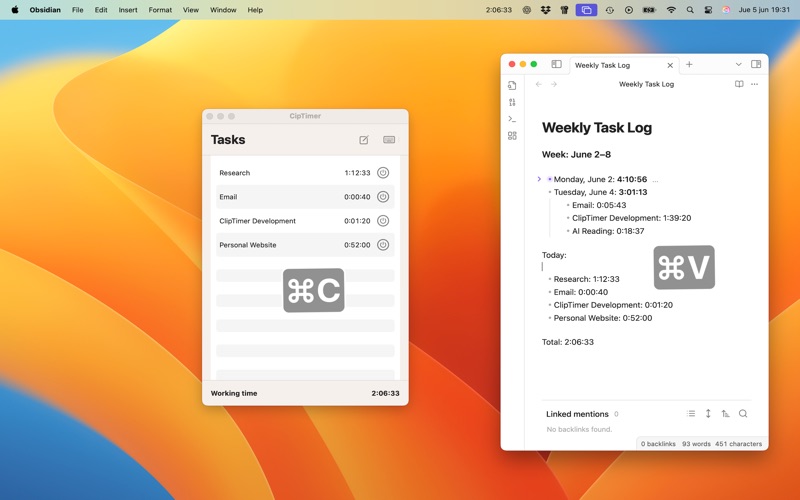Open command palette icon in ribbon
This screenshot has height=500, width=800.
[512, 119]
